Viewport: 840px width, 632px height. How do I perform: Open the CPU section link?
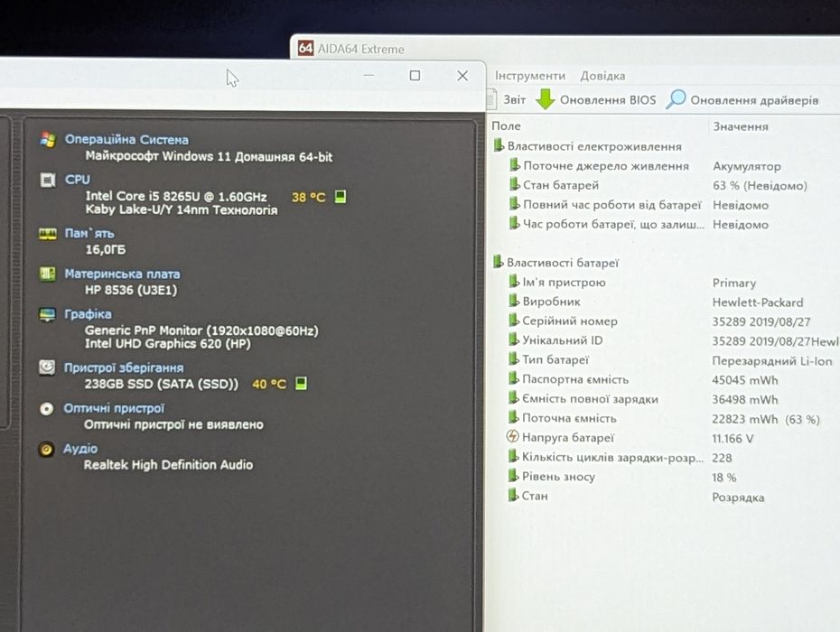(77, 180)
